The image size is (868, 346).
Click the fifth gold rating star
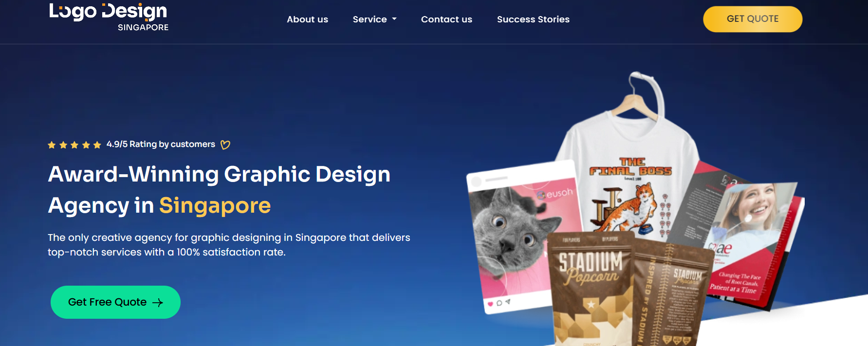tap(97, 145)
